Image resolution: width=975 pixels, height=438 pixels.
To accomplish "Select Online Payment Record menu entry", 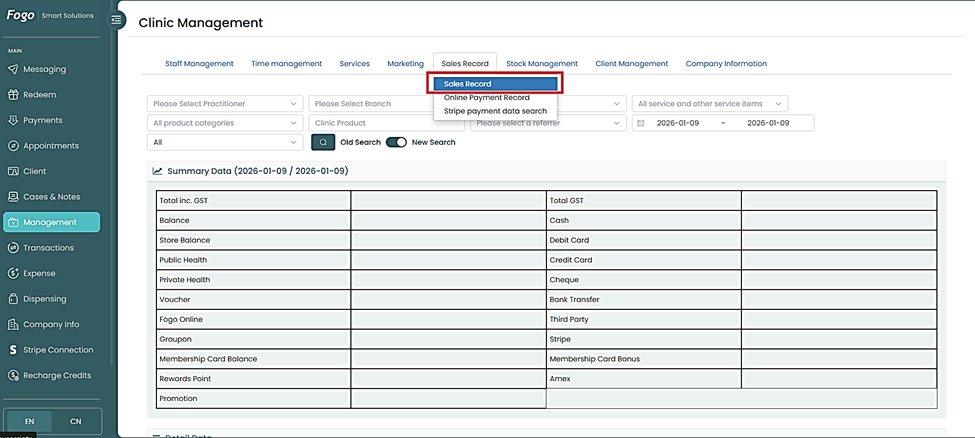I will click(487, 98).
